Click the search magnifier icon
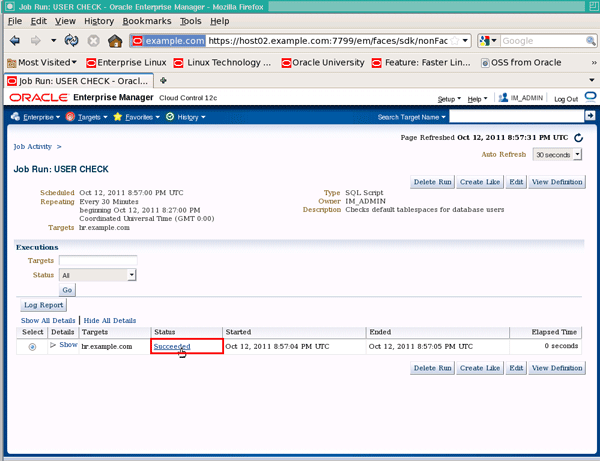600x461 pixels. 590,41
